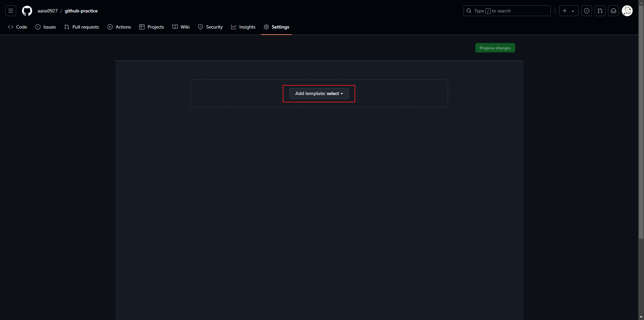Viewport: 644px width, 320px height.
Task: Expand the Create new dropdown arrow
Action: coord(573,11)
